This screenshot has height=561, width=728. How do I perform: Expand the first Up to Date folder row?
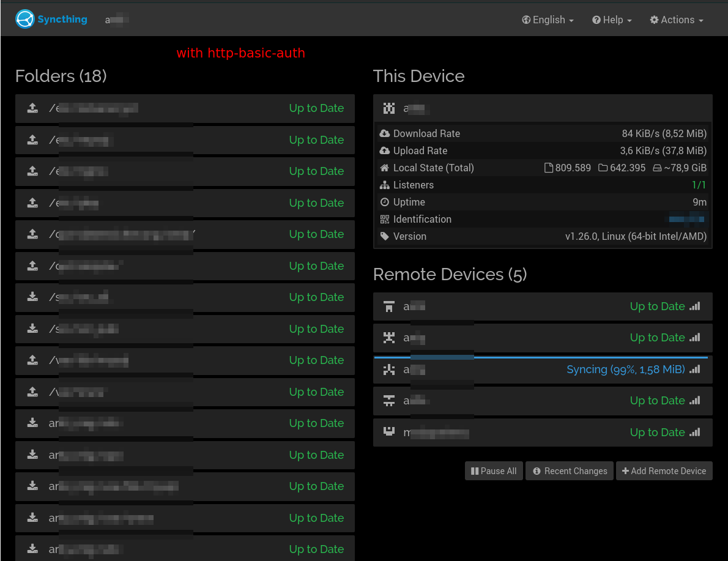tap(184, 108)
